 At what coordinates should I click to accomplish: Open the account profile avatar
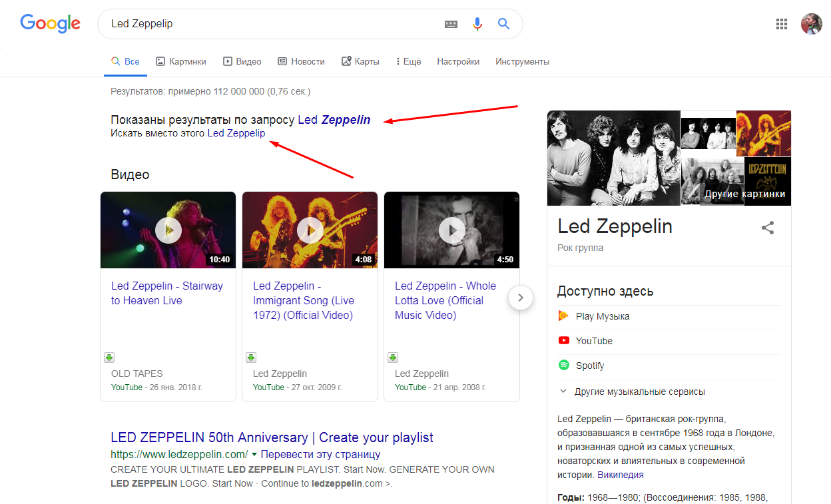811,24
